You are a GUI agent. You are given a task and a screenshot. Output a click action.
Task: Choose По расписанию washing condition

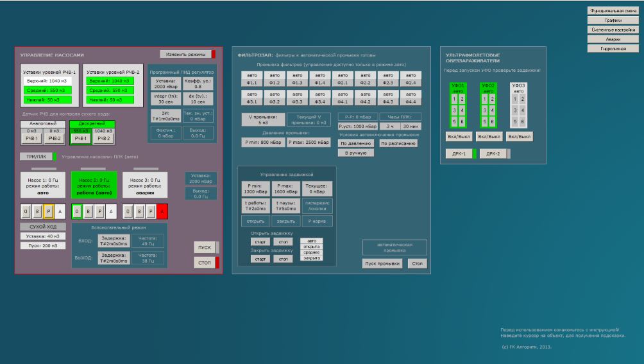coord(399,144)
